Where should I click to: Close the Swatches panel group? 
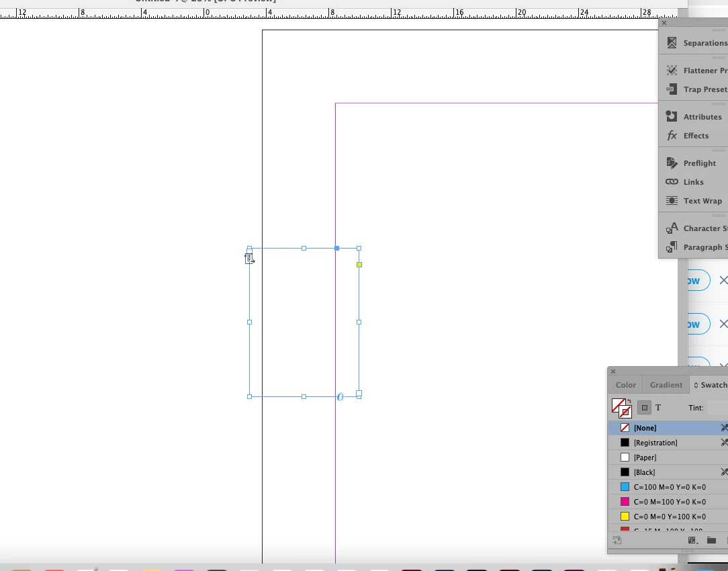[613, 371]
